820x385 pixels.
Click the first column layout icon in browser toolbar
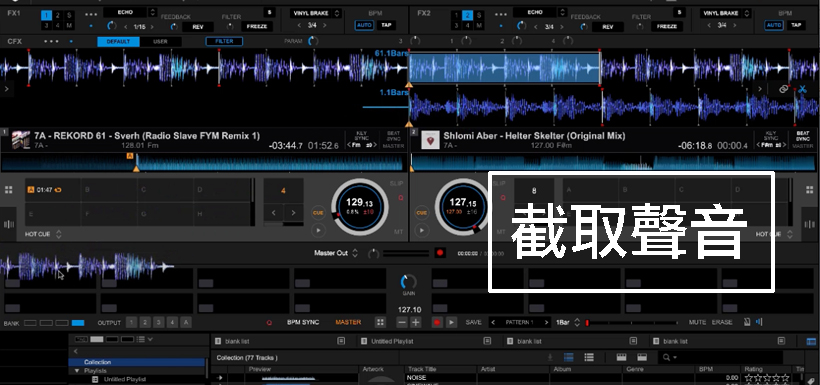point(621,357)
